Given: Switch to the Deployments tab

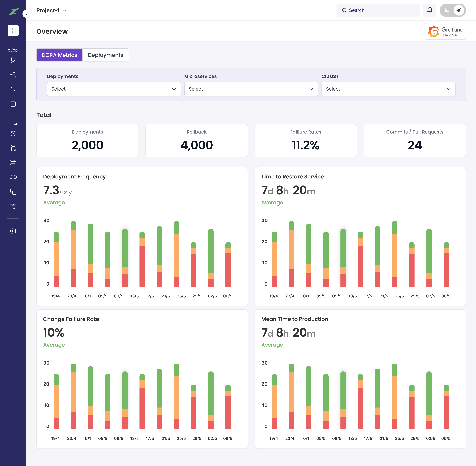Looking at the screenshot, I should pos(105,55).
